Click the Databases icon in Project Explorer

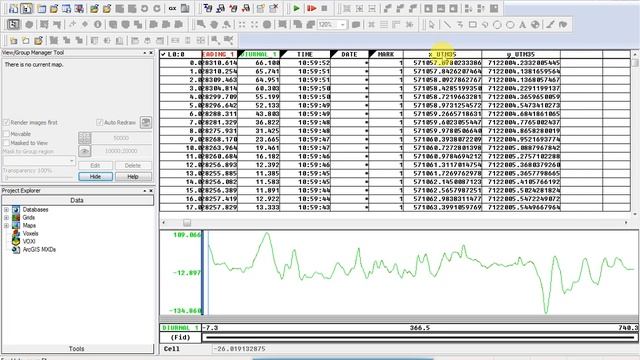pyautogui.click(x=16, y=209)
